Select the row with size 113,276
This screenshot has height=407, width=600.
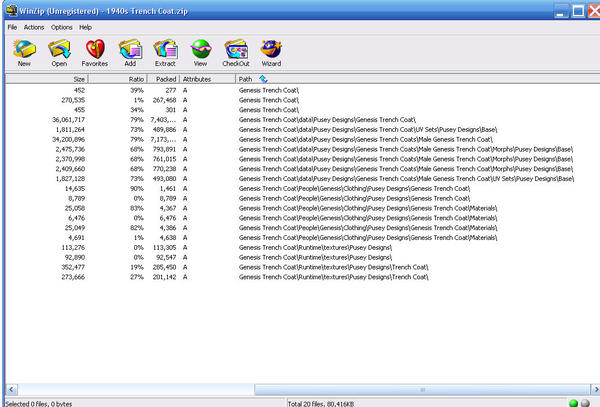pyautogui.click(x=302, y=247)
